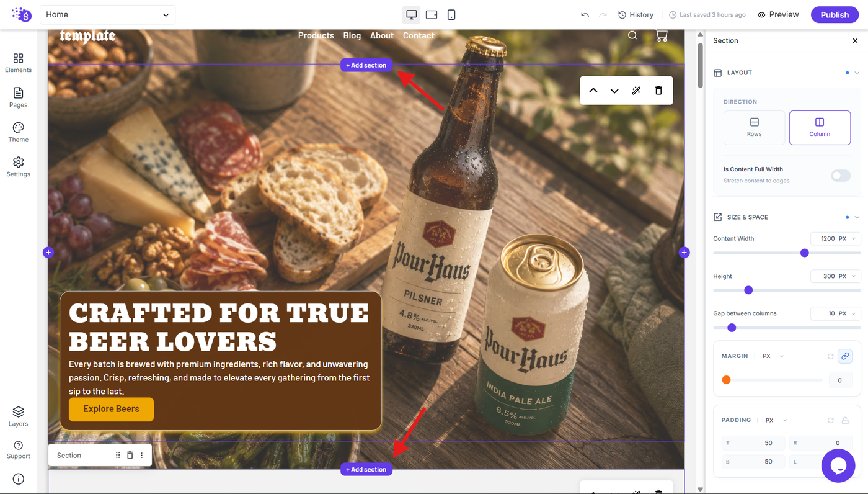
Task: Open the Layers panel
Action: [18, 416]
